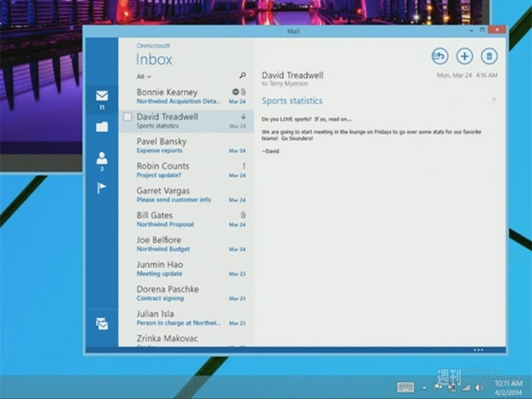Open Bill Gates' Northwind Proposal message
532x399 pixels.
tap(186, 220)
